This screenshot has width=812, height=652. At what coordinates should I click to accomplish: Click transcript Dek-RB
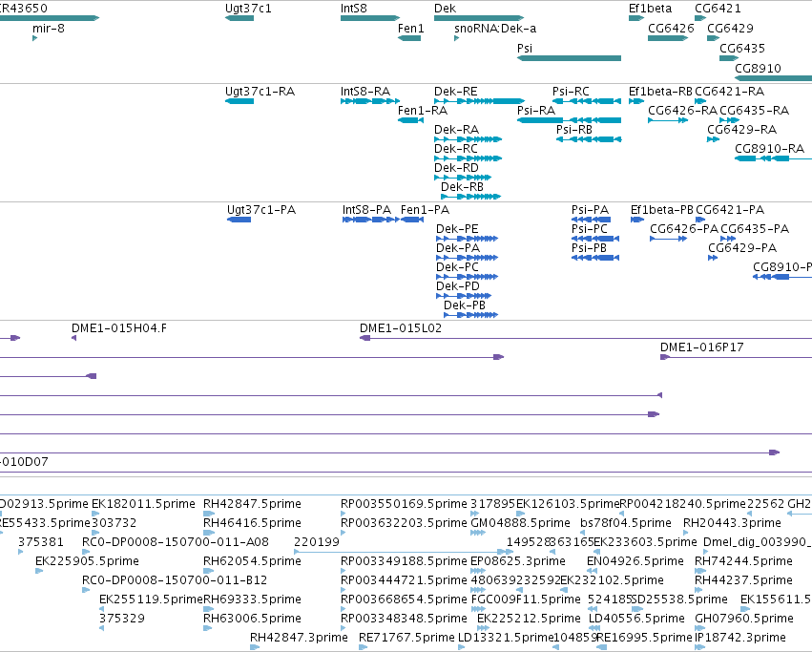pyautogui.click(x=462, y=187)
